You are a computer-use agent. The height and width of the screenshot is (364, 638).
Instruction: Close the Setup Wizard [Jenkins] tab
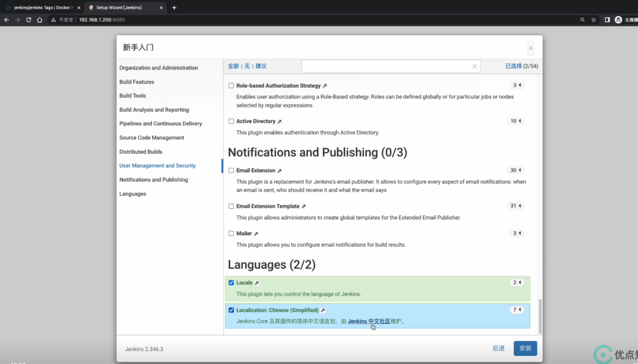coord(161,8)
